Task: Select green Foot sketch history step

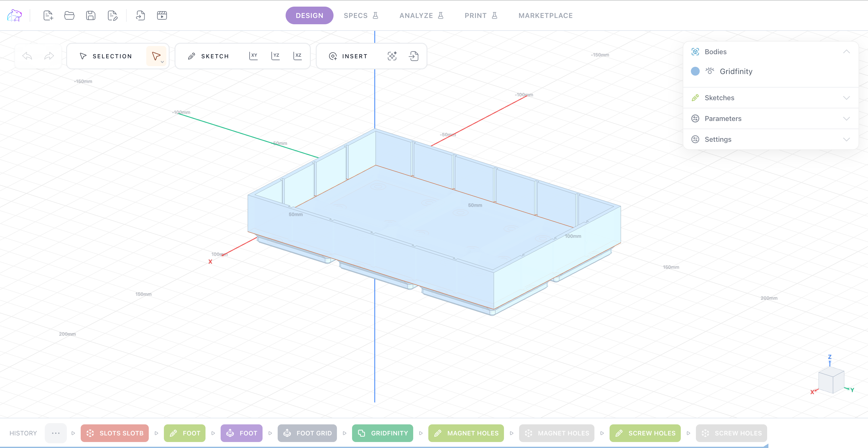Action: pyautogui.click(x=185, y=433)
